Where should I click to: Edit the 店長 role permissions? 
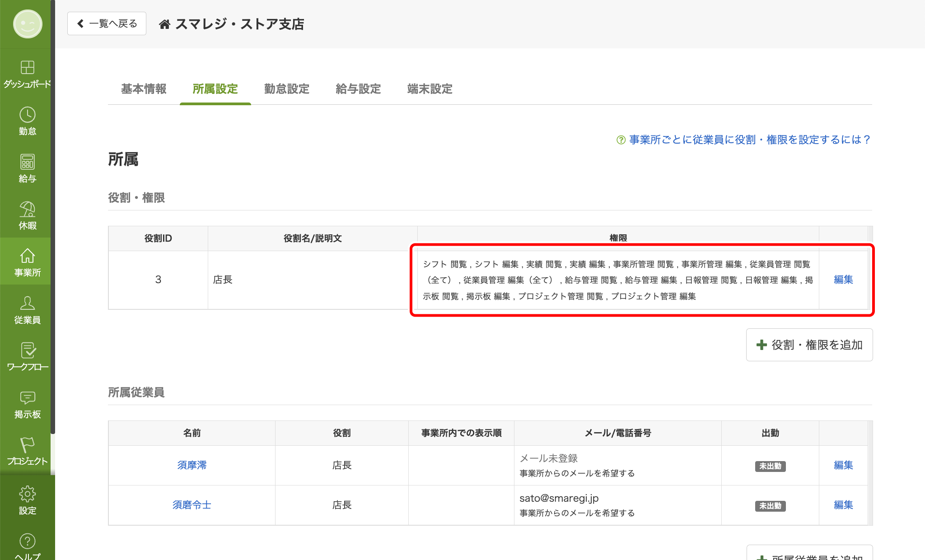coord(843,280)
